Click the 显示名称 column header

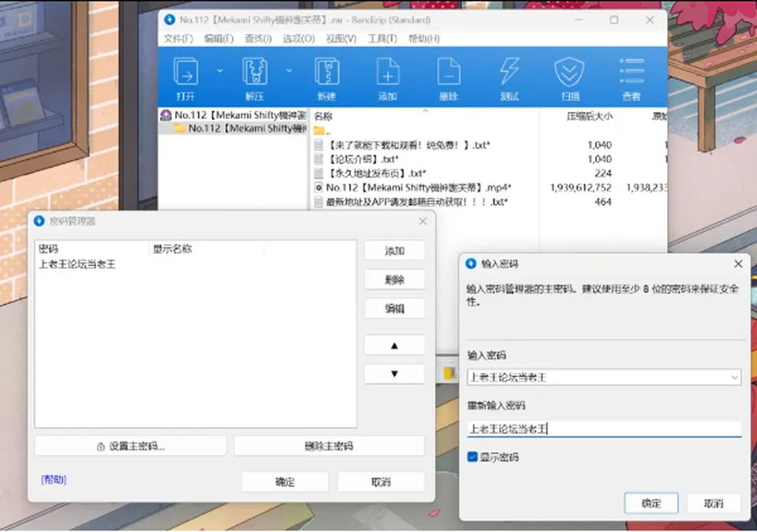click(173, 249)
